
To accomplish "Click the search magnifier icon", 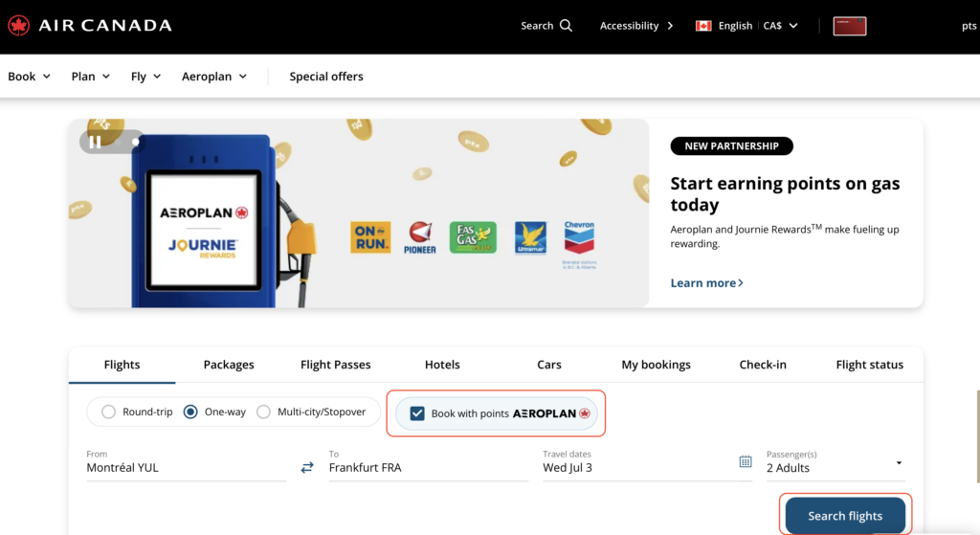I will (566, 26).
